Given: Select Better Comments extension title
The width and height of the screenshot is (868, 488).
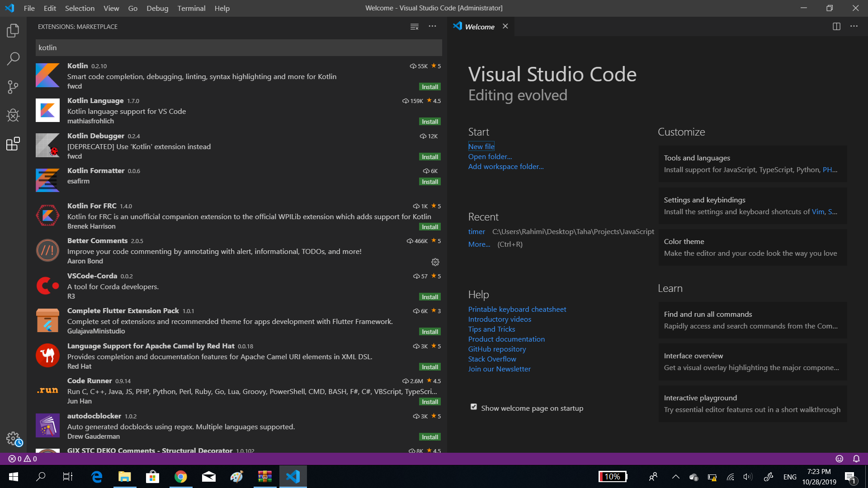Looking at the screenshot, I should coord(97,240).
